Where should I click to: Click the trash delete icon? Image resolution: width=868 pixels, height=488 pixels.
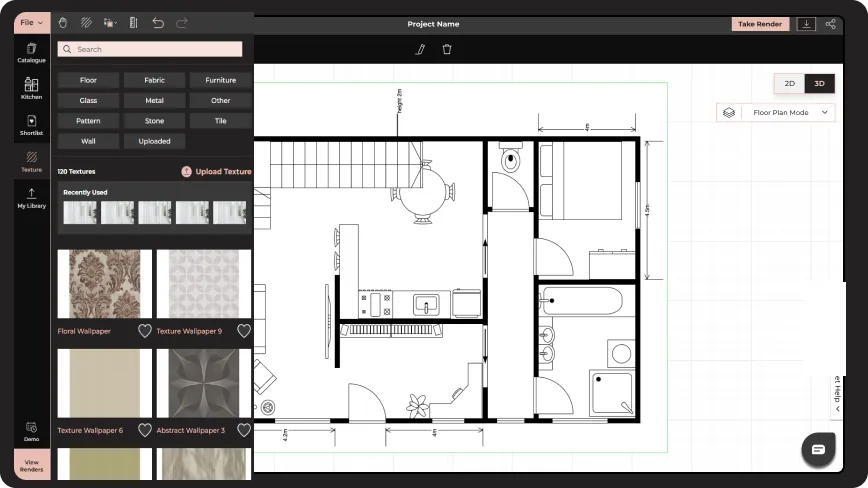(x=447, y=49)
